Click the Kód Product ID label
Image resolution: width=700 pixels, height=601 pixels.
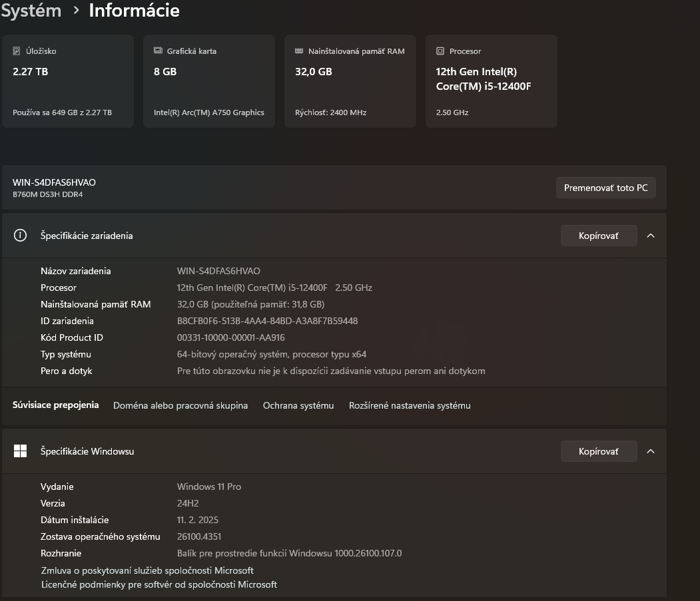click(x=72, y=337)
